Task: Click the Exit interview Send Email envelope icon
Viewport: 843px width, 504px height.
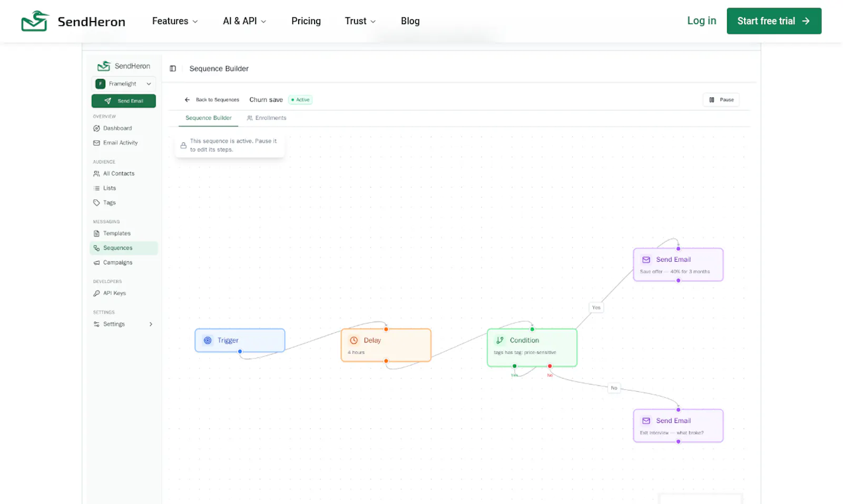Action: 646,421
